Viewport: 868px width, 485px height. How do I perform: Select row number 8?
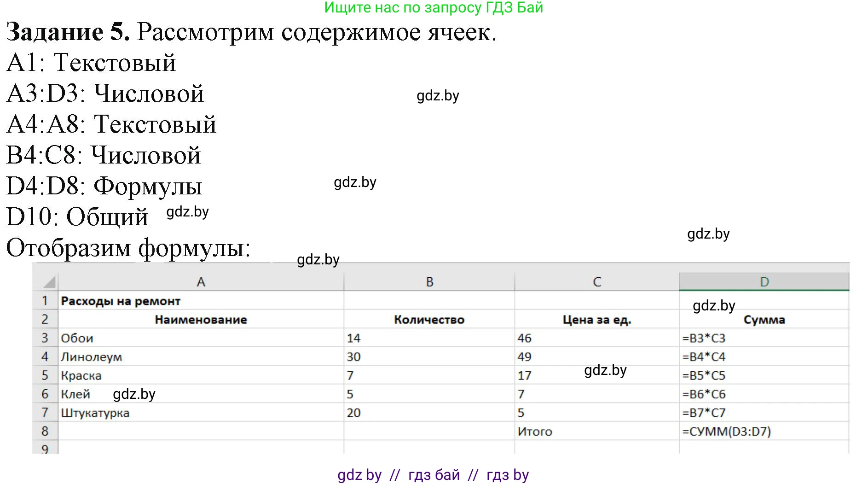45,432
